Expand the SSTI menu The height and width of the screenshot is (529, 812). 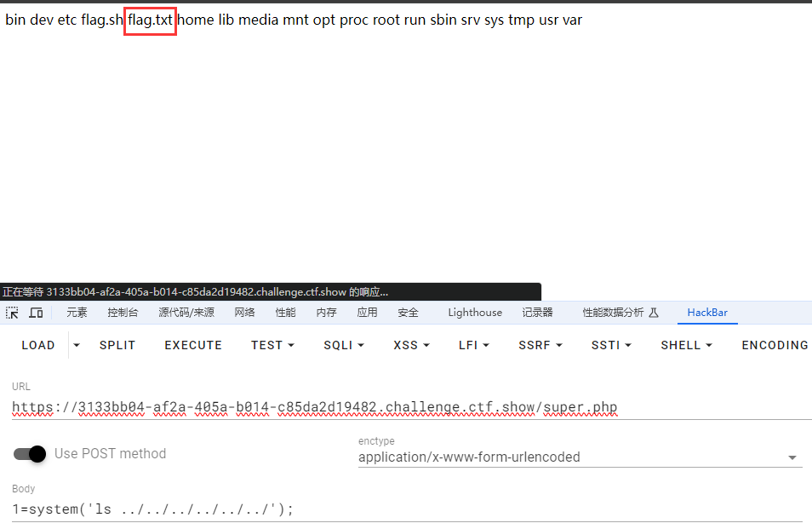coord(611,345)
